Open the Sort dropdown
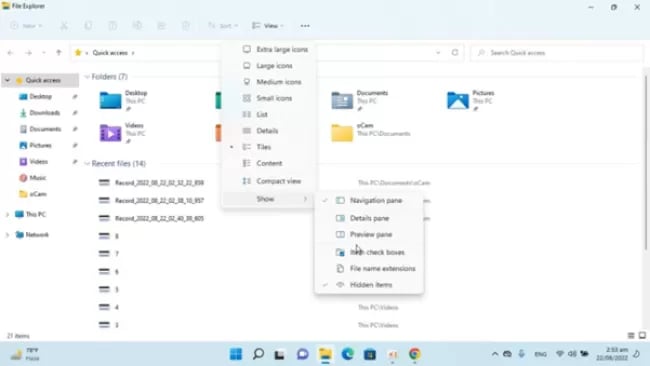This screenshot has width=650, height=366. click(223, 26)
